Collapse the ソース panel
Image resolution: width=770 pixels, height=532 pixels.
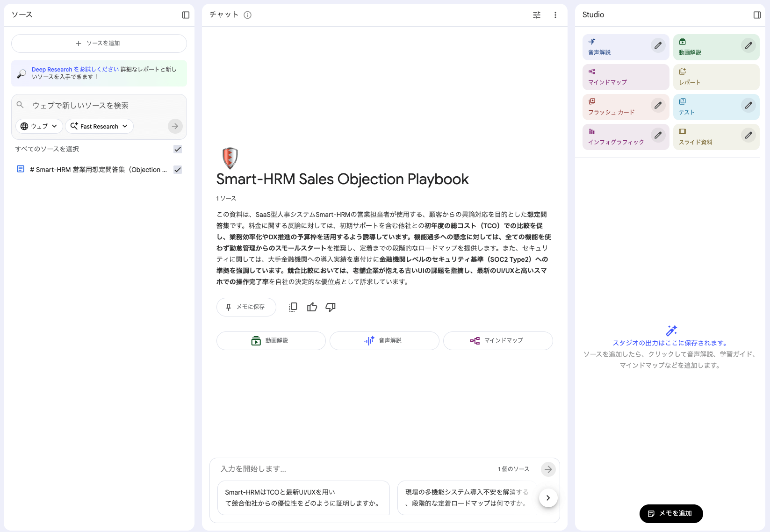click(186, 14)
